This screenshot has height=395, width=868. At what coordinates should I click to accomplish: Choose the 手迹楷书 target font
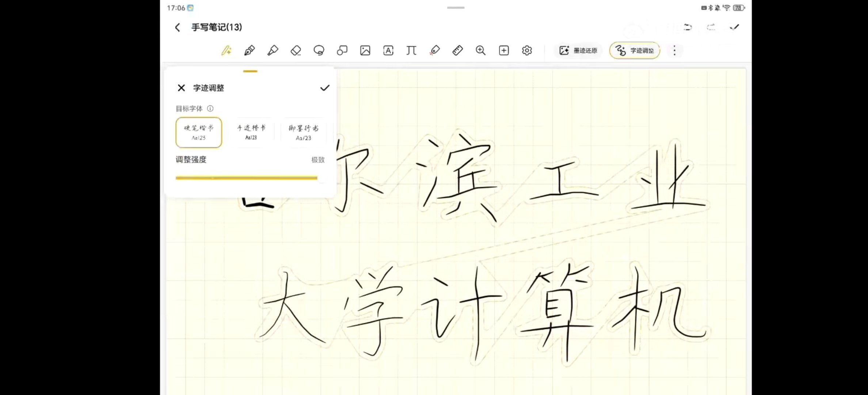point(251,132)
